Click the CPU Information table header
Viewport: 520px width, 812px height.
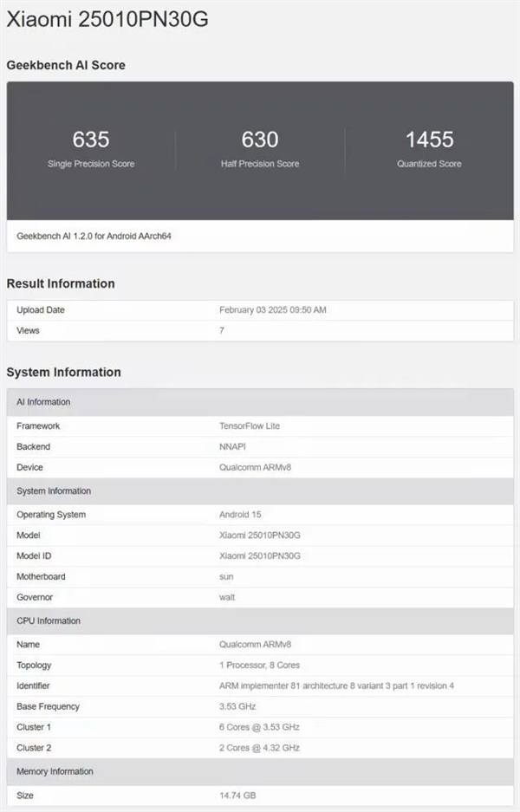(x=49, y=621)
